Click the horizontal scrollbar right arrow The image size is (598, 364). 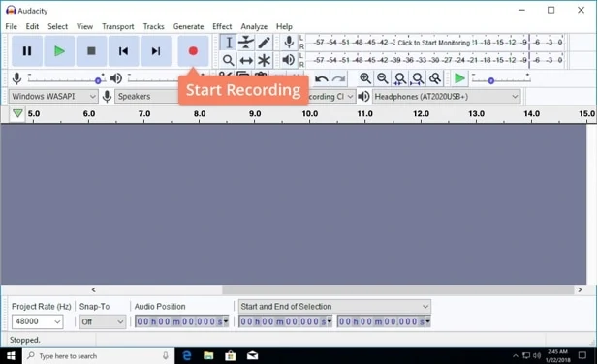pyautogui.click(x=580, y=289)
